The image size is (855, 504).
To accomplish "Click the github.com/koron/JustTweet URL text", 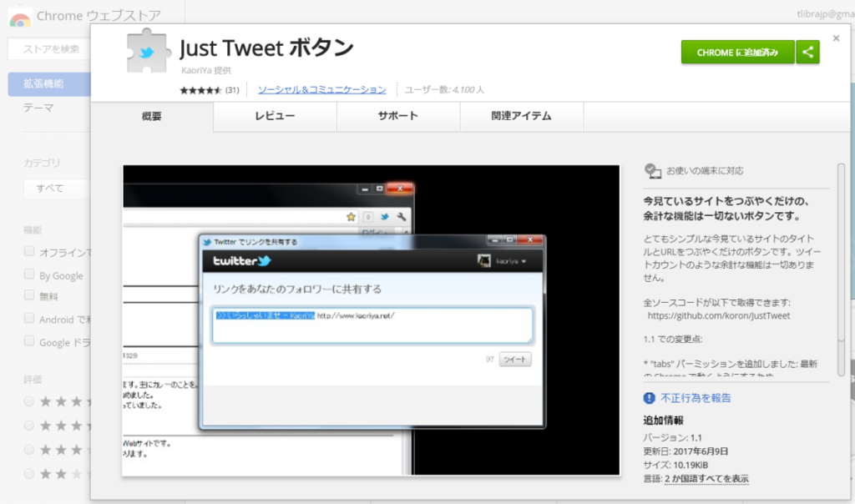I will tap(719, 316).
